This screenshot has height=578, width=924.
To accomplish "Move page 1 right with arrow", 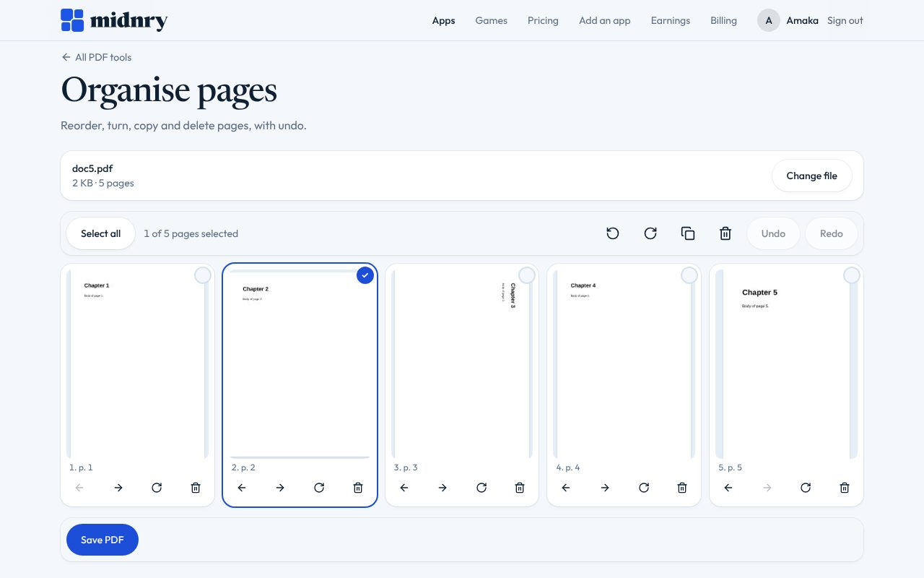I will (x=118, y=488).
